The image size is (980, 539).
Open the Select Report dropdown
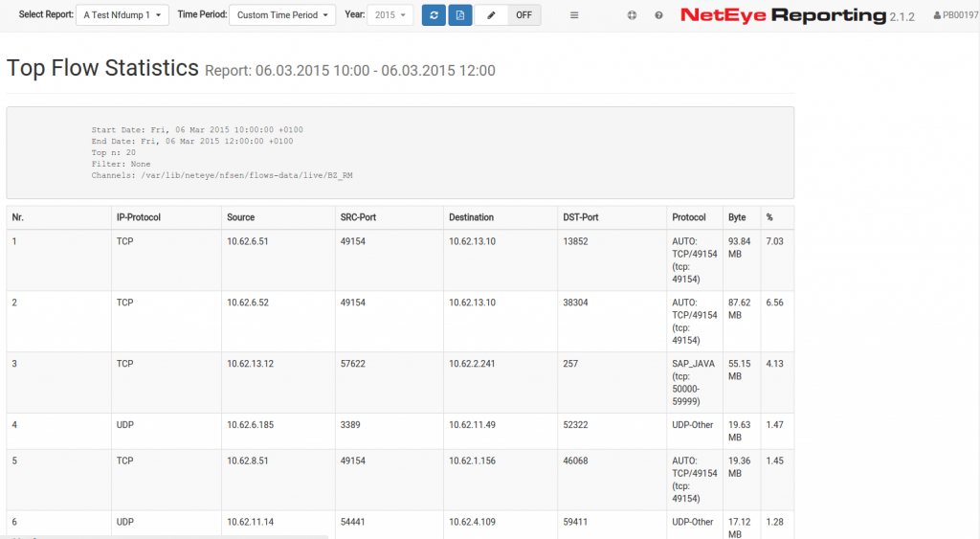coord(123,15)
